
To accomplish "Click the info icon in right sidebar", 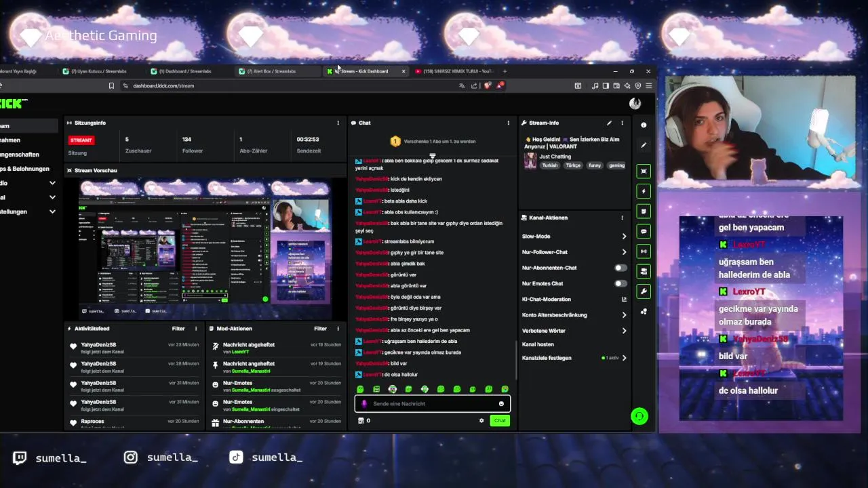I will pyautogui.click(x=644, y=125).
